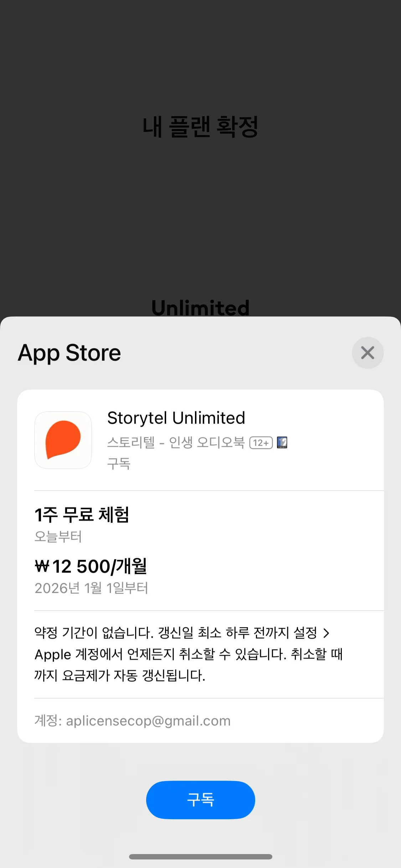This screenshot has width=401, height=868.
Task: Tap the 12+ age rating badge
Action: [x=261, y=443]
